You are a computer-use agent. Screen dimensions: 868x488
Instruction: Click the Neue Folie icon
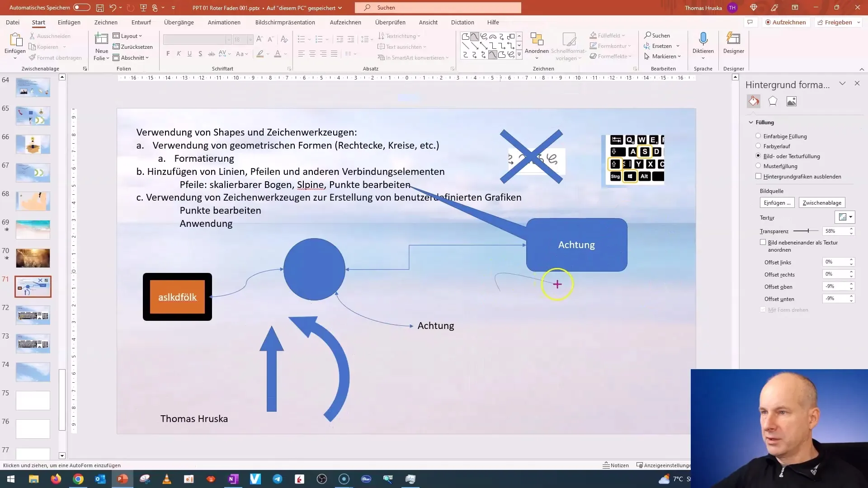pyautogui.click(x=102, y=39)
